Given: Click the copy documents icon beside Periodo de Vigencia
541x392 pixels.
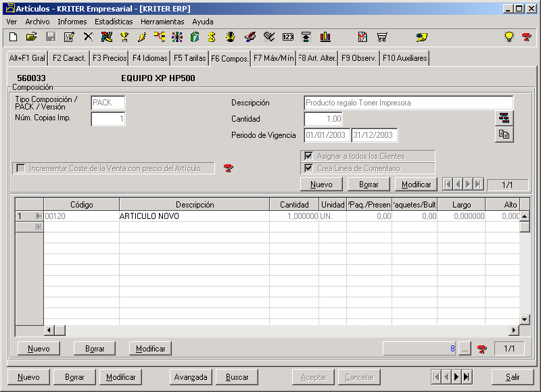Looking at the screenshot, I should (504, 134).
